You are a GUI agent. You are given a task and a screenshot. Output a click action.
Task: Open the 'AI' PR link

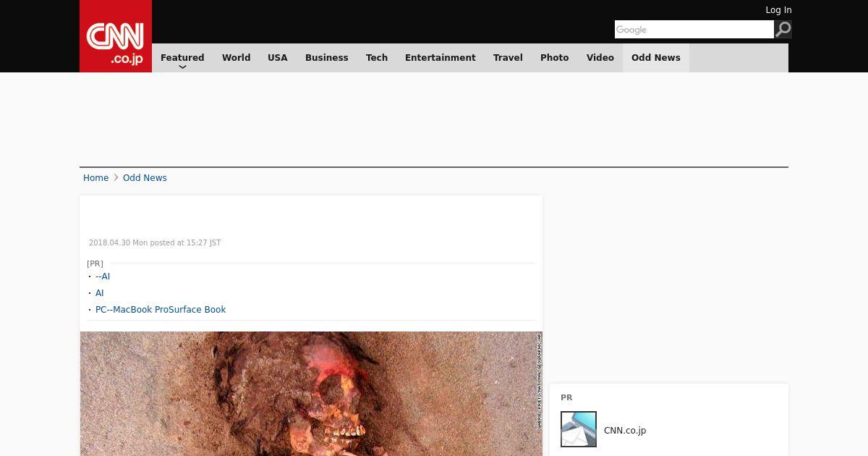100,293
